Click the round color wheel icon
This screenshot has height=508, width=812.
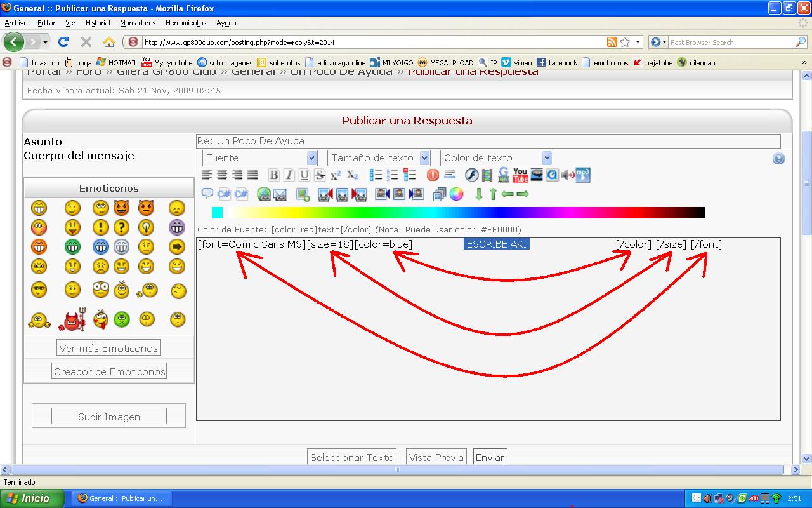point(457,194)
